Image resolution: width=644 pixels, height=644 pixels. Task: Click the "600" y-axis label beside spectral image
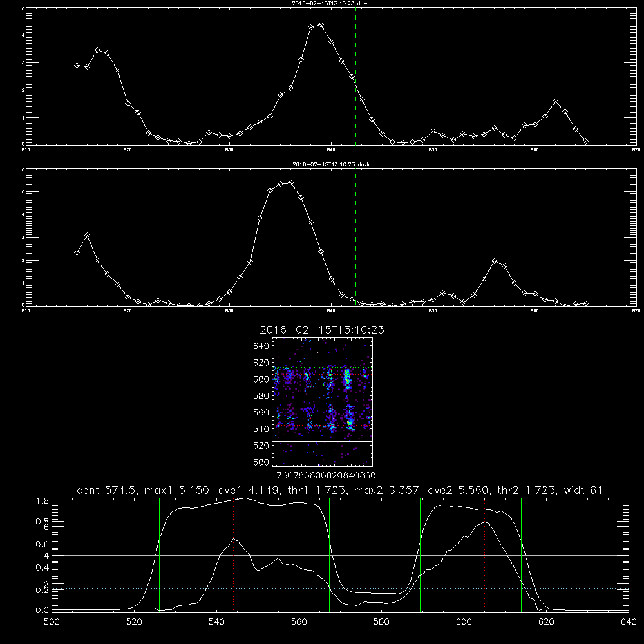261,379
